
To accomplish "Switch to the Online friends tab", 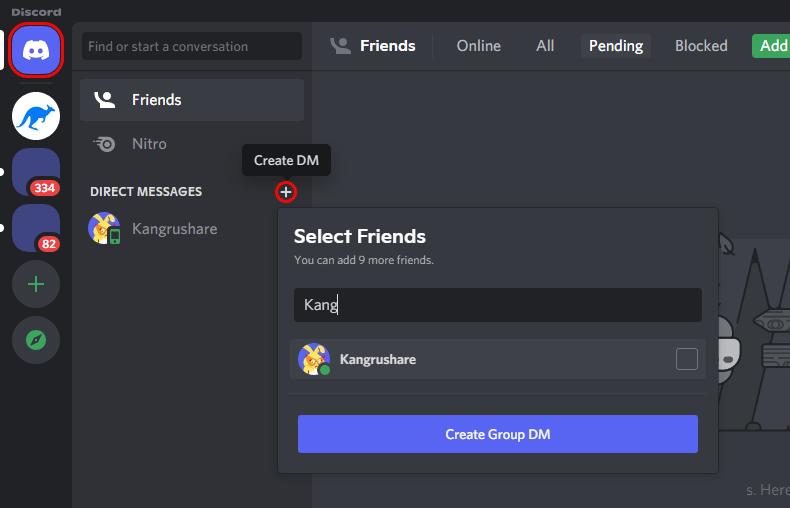I will [478, 46].
